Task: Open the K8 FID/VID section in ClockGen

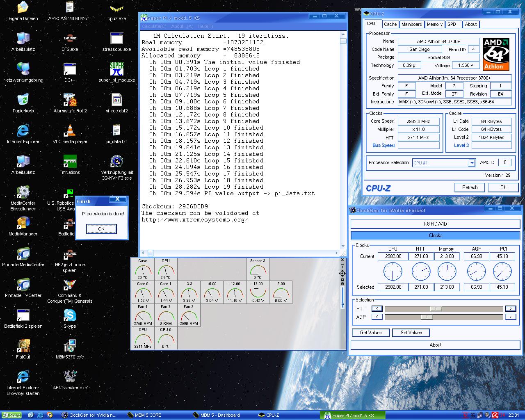Action: [436, 224]
